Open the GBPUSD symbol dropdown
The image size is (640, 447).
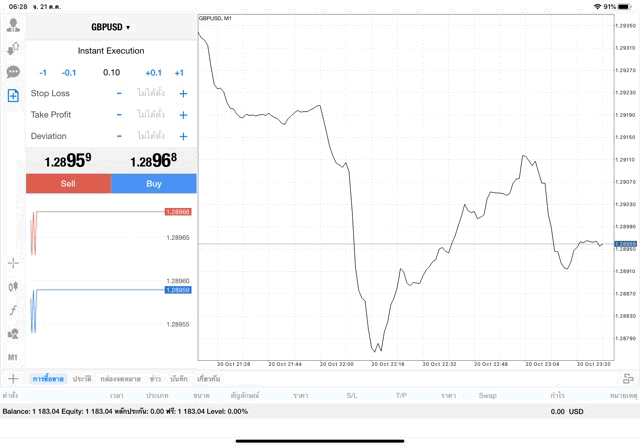pyautogui.click(x=111, y=27)
